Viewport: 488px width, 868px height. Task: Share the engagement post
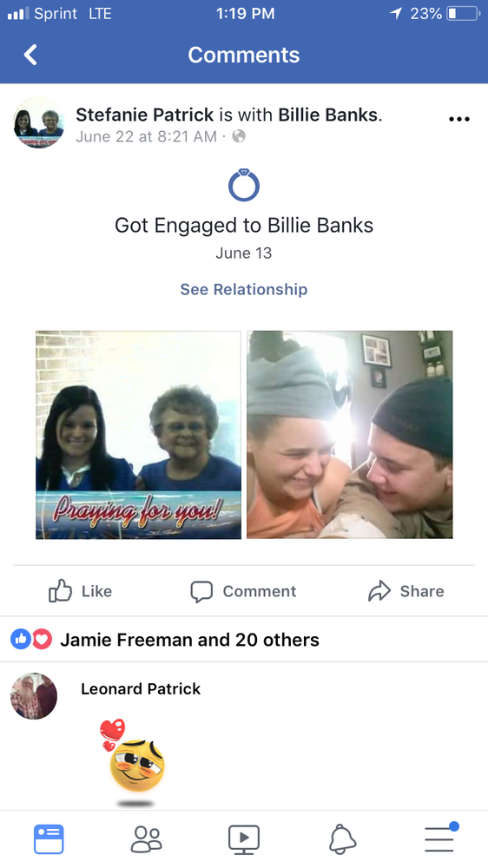coord(406,591)
